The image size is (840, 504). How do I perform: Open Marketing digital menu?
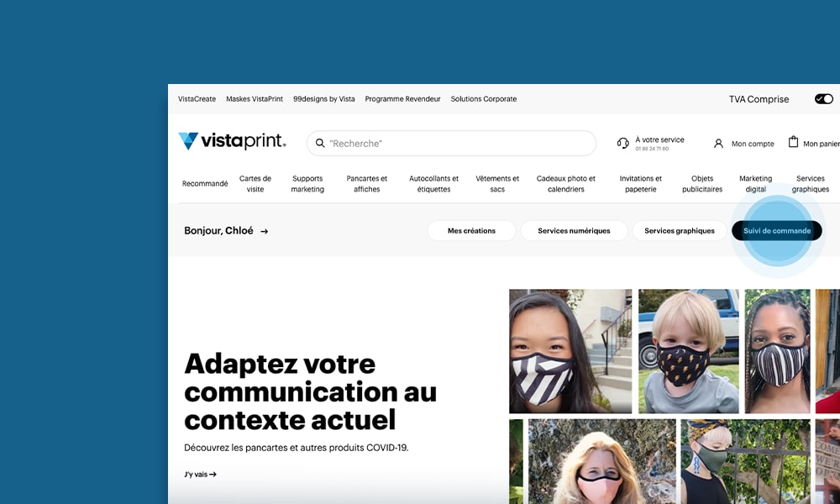[755, 184]
